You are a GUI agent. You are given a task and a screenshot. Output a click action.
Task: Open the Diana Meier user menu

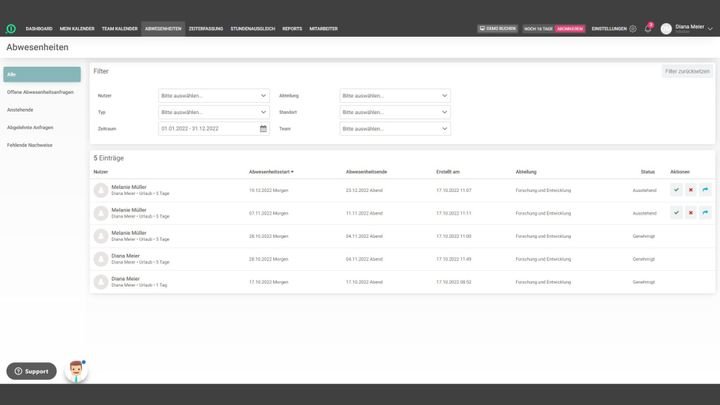(689, 28)
